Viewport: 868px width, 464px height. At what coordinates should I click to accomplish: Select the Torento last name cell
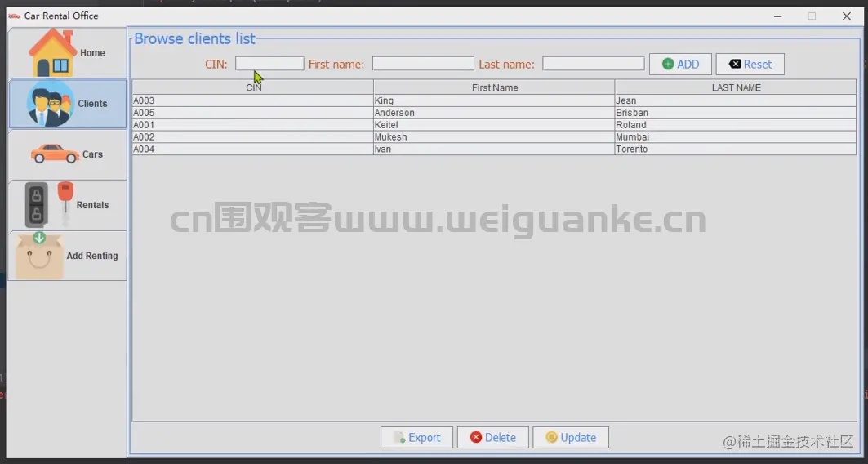(736, 149)
